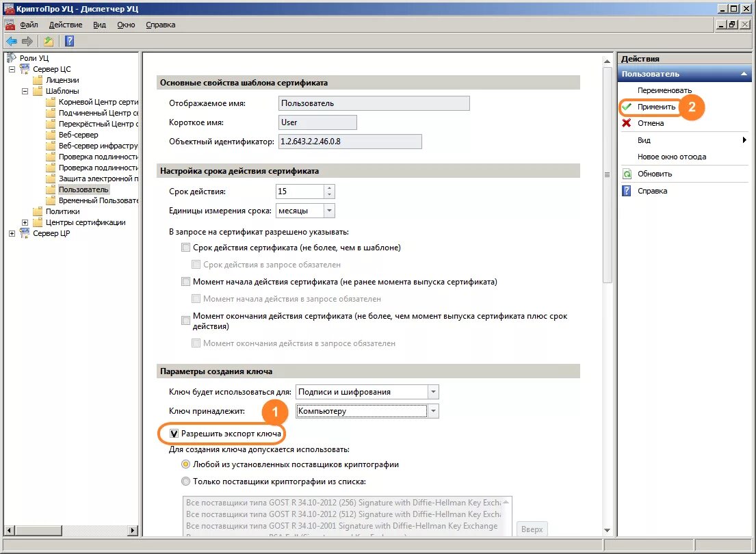Expand the Центры сертификации tree node
This screenshot has height=554, width=756.
pos(25,222)
